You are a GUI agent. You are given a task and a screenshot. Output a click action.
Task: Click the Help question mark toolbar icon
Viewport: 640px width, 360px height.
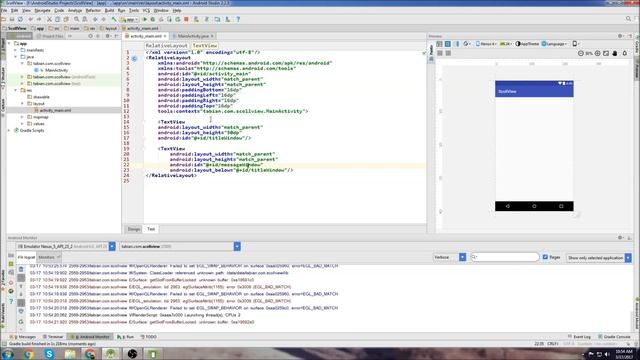click(x=238, y=19)
